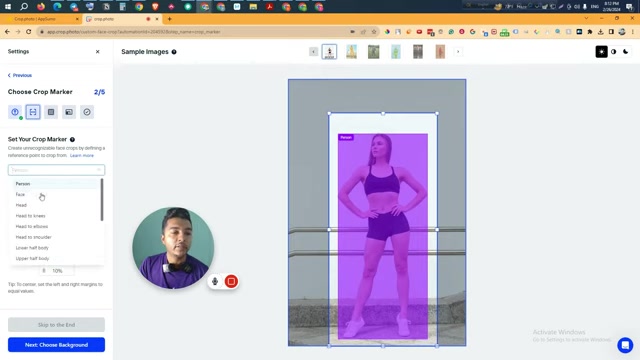The height and width of the screenshot is (360, 640).
Task: Stop the recording with red button
Action: tap(231, 281)
